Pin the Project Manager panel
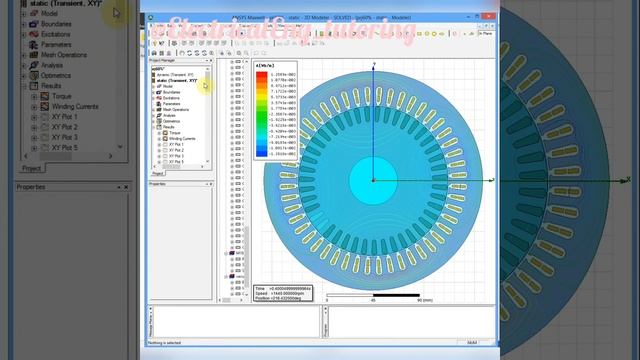640x360 pixels. coord(207,60)
